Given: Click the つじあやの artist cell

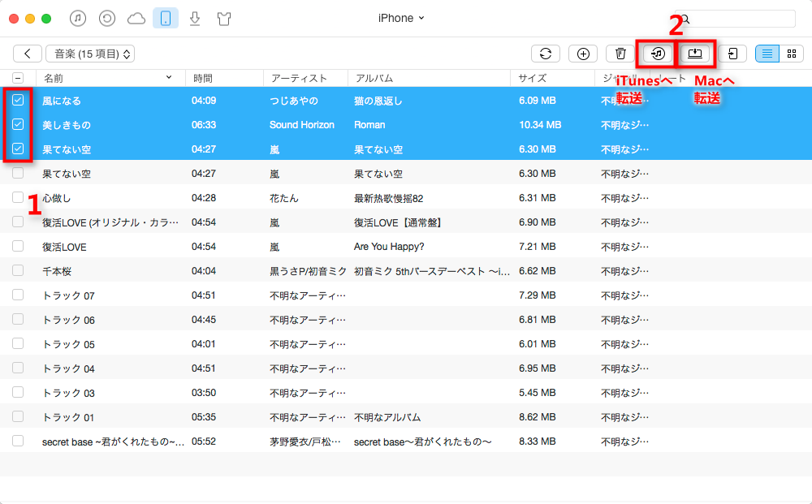Looking at the screenshot, I should click(x=294, y=101).
